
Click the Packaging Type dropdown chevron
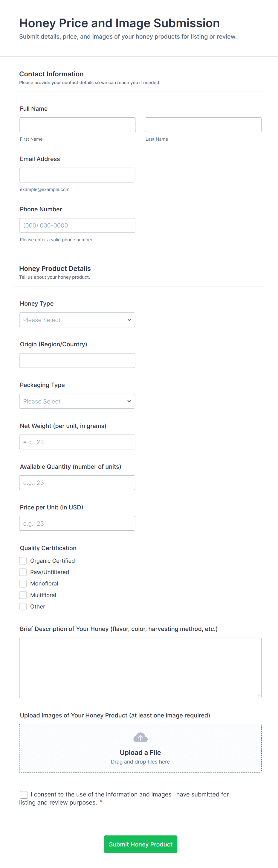point(129,401)
